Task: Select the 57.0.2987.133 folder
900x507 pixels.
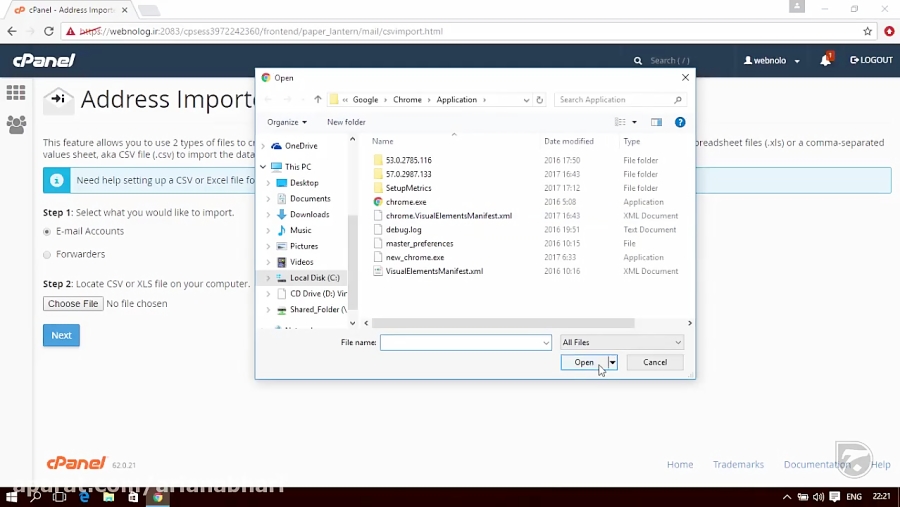Action: tap(408, 174)
